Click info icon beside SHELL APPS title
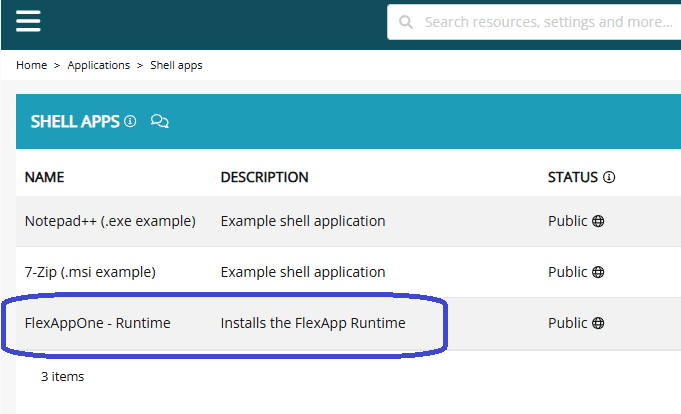 pyautogui.click(x=130, y=121)
